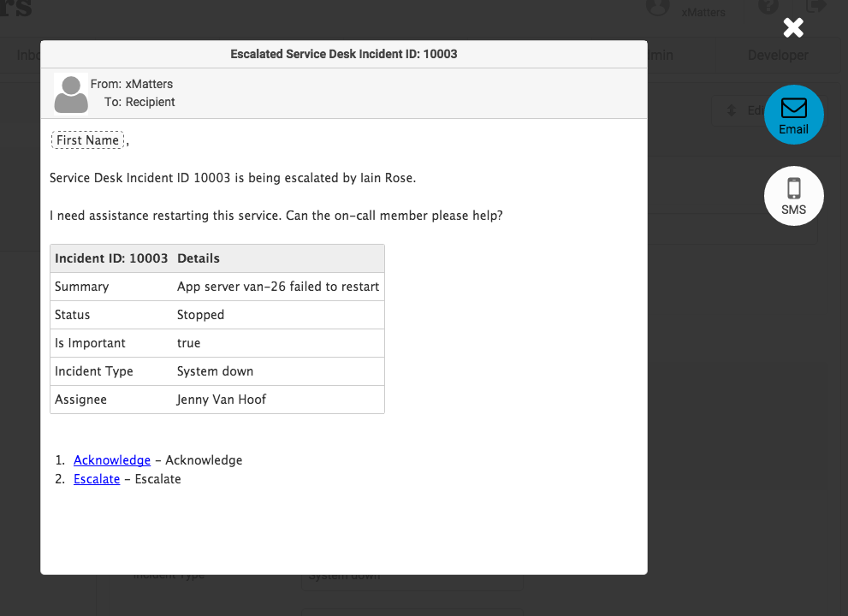Image resolution: width=848 pixels, height=616 pixels.
Task: Close the message preview with the X
Action: (793, 27)
